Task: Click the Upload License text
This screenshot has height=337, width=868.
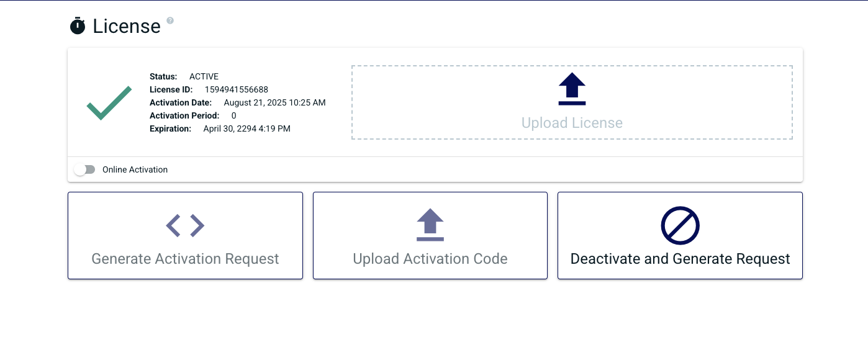Action: point(572,123)
